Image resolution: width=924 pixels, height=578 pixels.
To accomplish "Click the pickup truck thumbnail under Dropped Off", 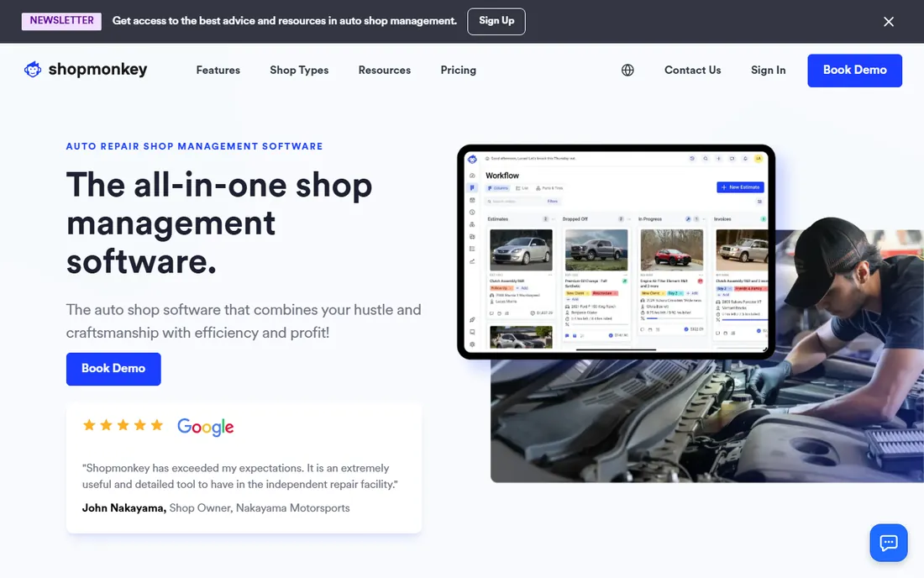I will 596,250.
